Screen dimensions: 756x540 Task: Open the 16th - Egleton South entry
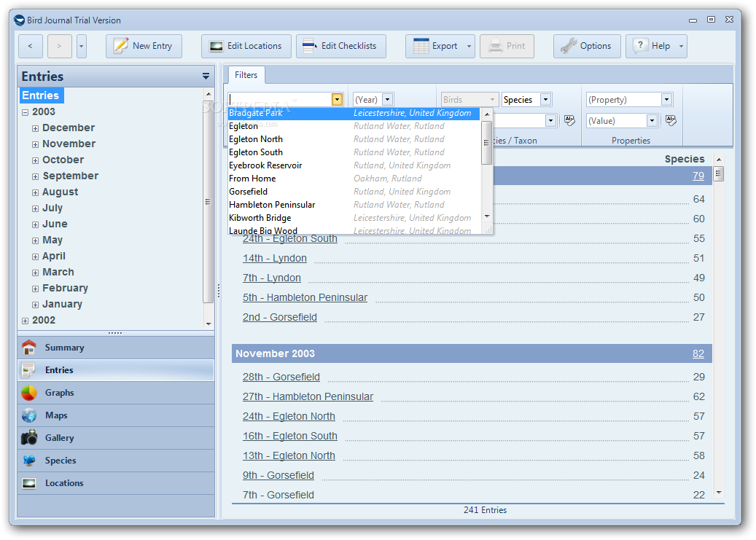290,437
